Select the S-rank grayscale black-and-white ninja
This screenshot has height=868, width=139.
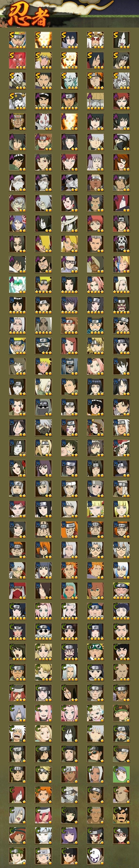[x=17, y=101]
